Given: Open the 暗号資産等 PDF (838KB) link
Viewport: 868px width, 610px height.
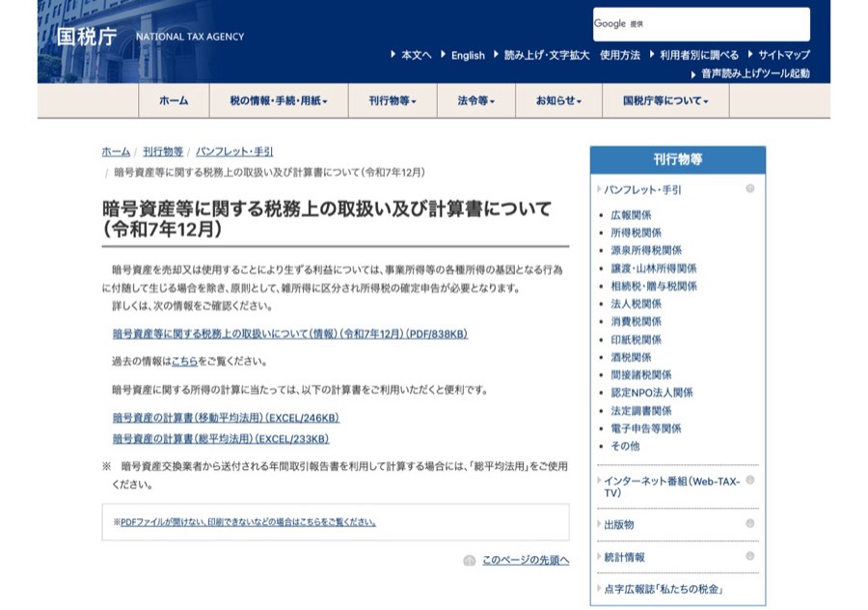Looking at the screenshot, I should 290,334.
